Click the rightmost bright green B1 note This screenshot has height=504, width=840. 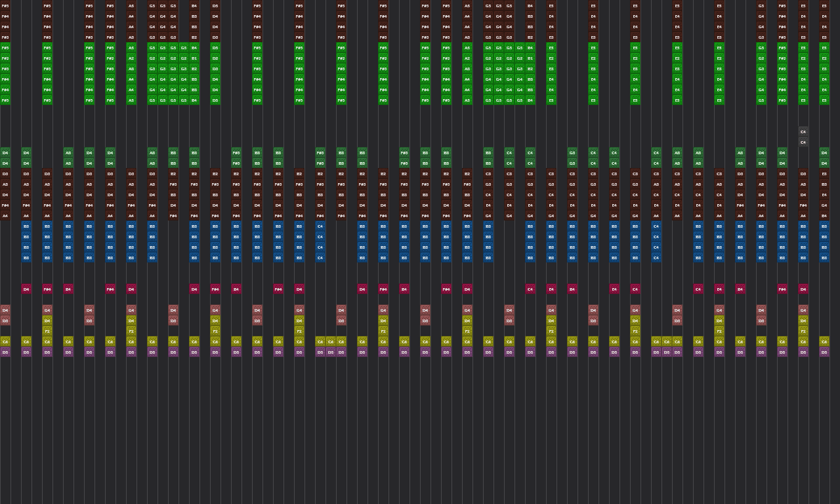click(530, 58)
